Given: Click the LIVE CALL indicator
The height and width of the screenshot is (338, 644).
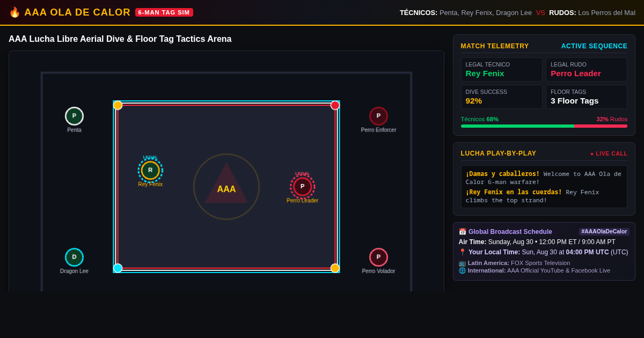Looking at the screenshot, I should (609, 153).
